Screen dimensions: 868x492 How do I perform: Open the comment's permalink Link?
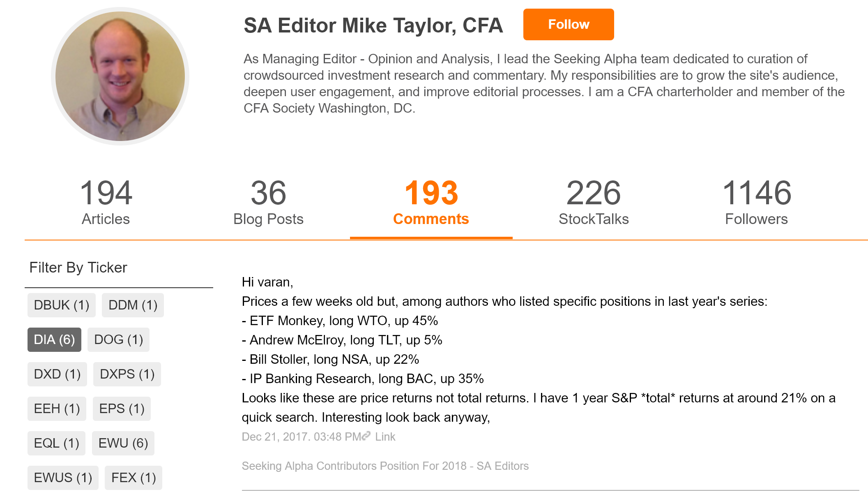(x=385, y=437)
